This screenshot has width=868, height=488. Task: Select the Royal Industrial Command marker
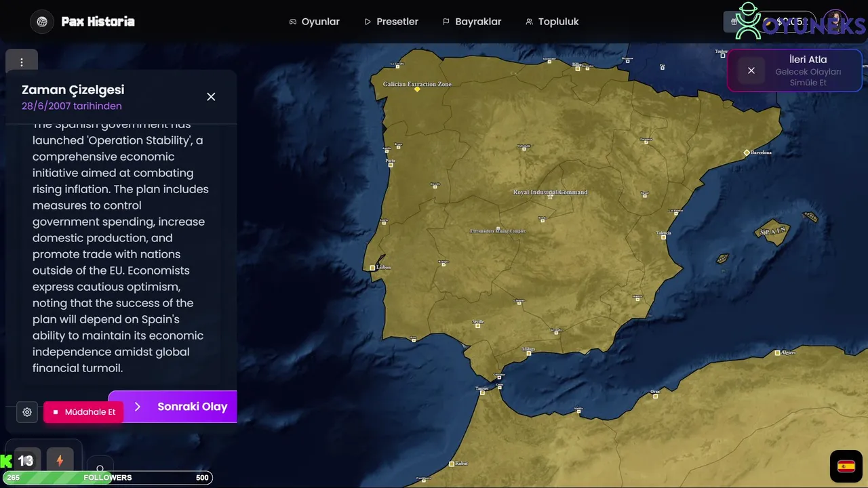pos(550,197)
